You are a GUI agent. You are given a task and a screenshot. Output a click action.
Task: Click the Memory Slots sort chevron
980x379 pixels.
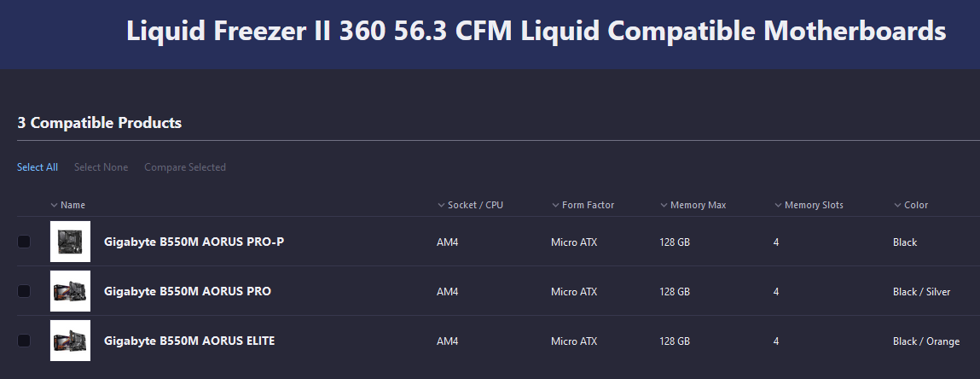[x=778, y=205]
